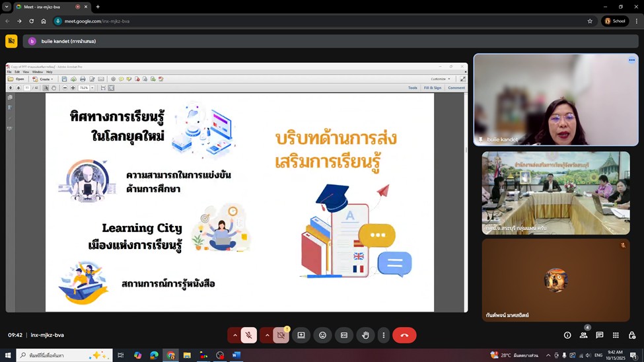The image size is (644, 362).
Task: Open the emoji reactions button
Action: tap(322, 336)
